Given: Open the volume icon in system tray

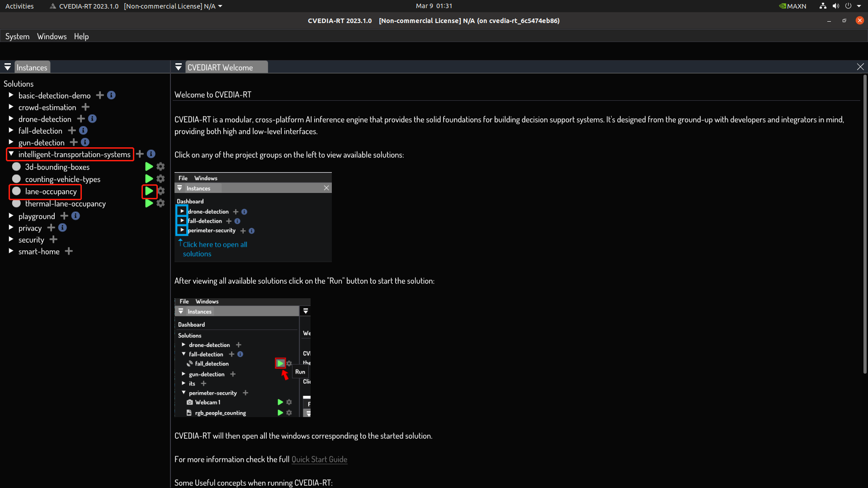Looking at the screenshot, I should [x=835, y=6].
